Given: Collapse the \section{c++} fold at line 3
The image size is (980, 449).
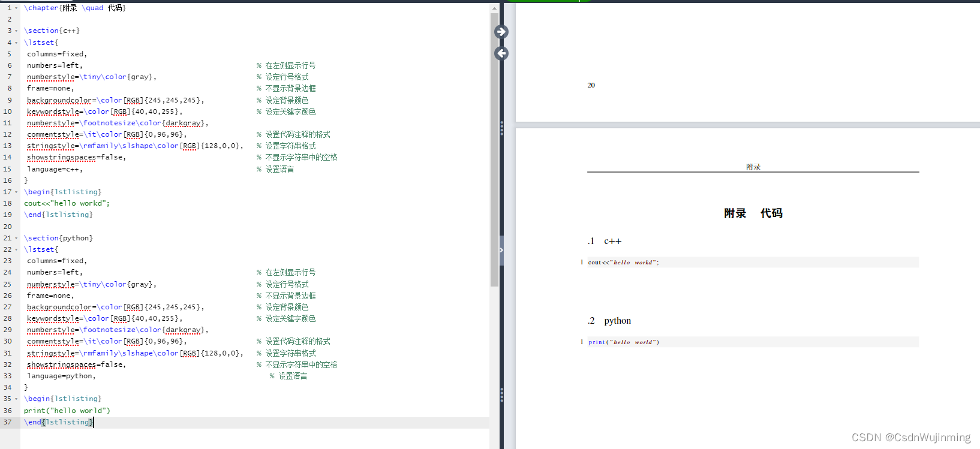Looking at the screenshot, I should pos(16,31).
